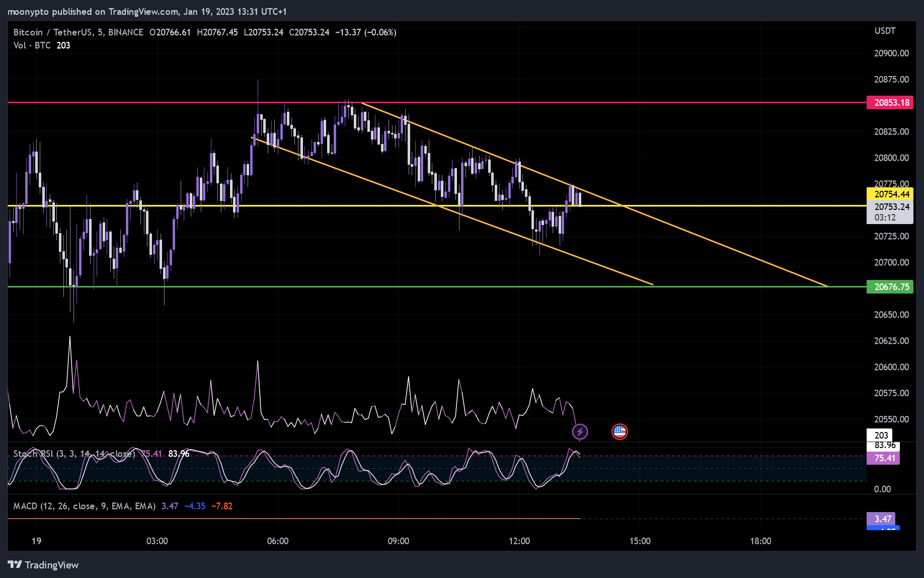The height and width of the screenshot is (578, 924).
Task: Click the 83.96 Stoch RSI axis tag
Action: click(x=883, y=446)
